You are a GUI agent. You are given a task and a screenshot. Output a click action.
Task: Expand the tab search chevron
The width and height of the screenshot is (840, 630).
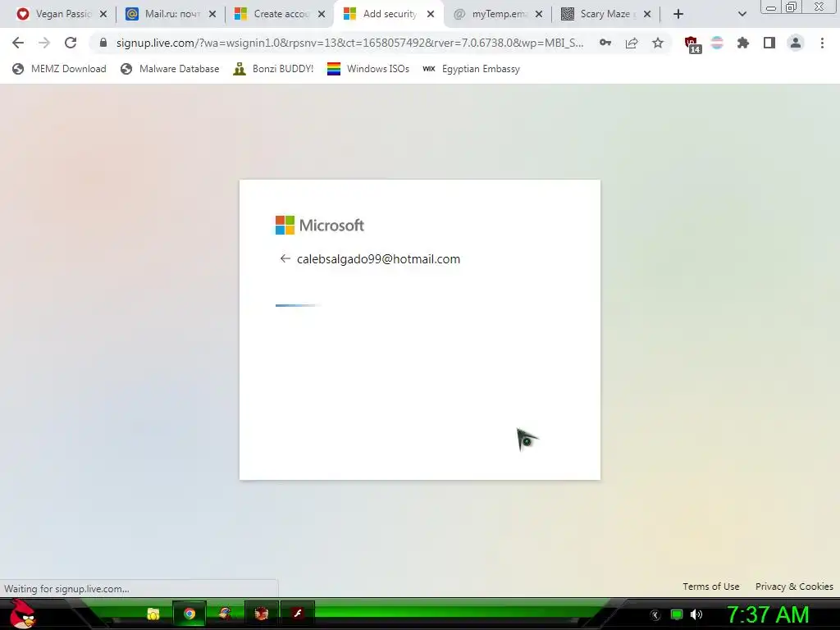point(742,14)
